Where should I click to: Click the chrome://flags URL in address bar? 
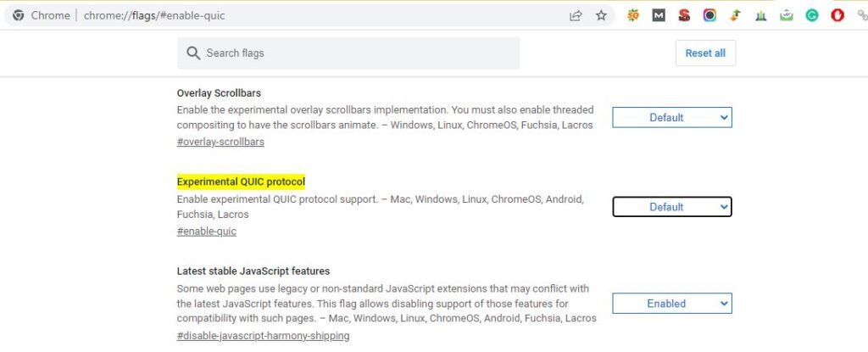pyautogui.click(x=154, y=15)
